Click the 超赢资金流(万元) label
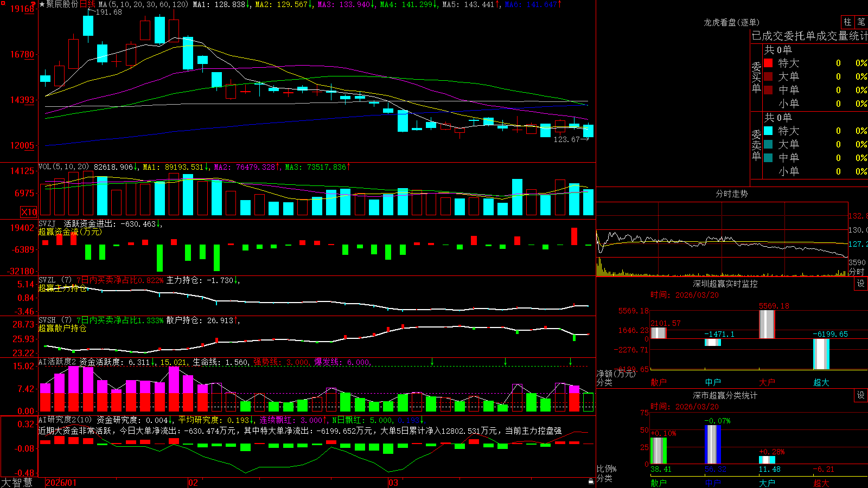The image size is (868, 488). click(70, 232)
